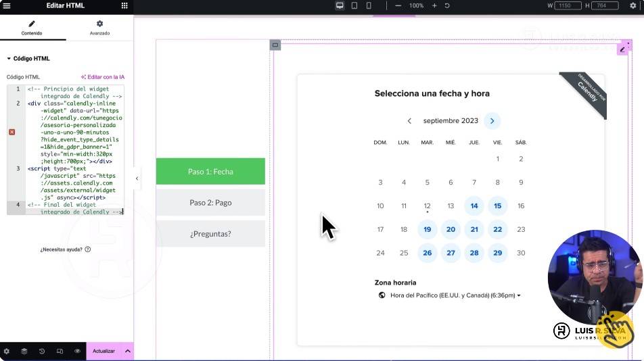Open the widgets grid panel
Screen dimensions: 644x361
[x=124, y=5]
